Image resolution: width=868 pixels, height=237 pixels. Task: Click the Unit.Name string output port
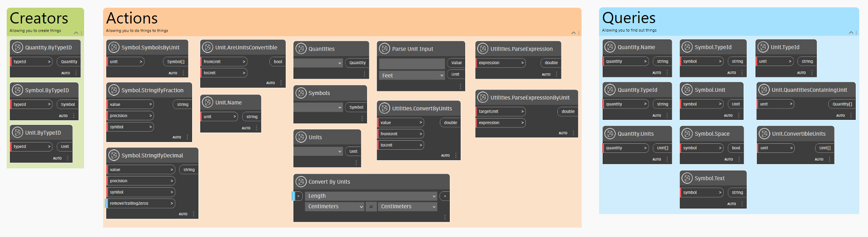point(252,117)
